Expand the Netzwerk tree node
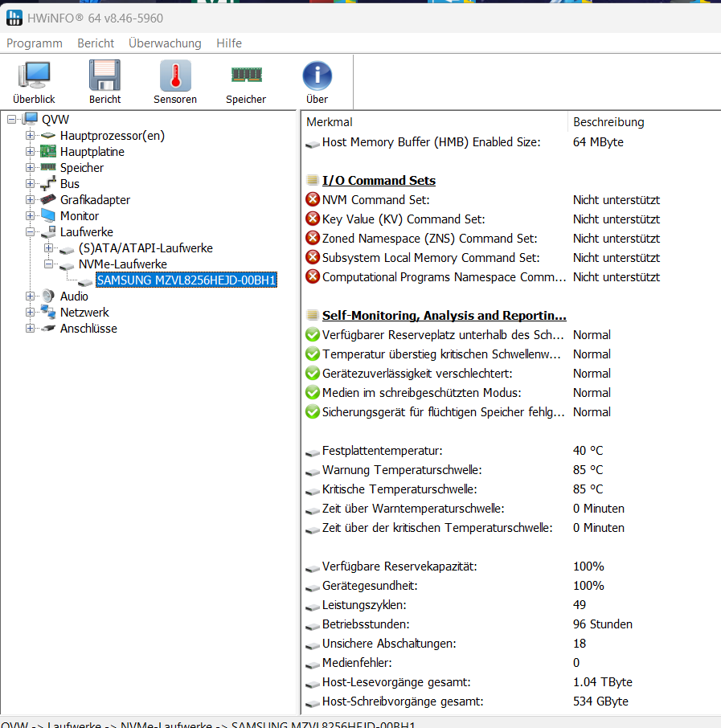Image resolution: width=721 pixels, height=728 pixels. click(x=31, y=312)
